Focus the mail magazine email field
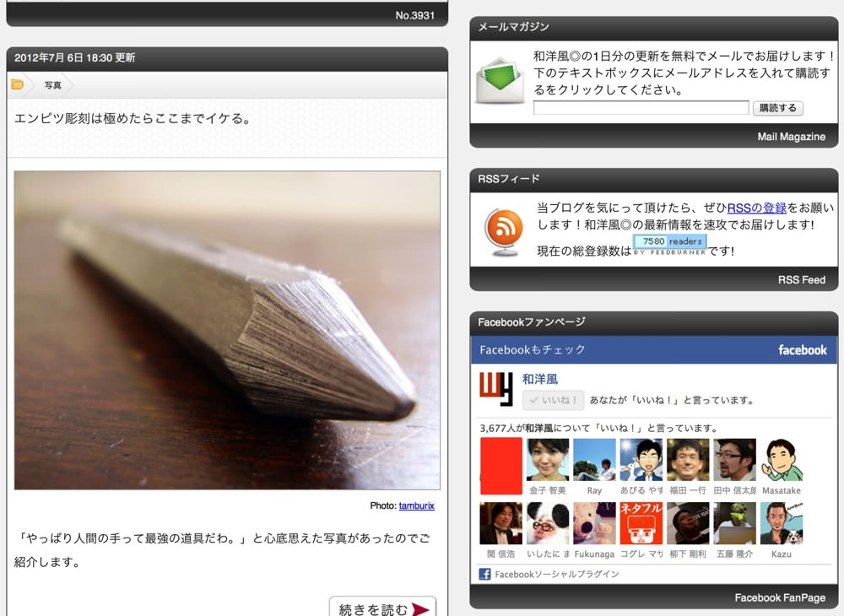Viewport: 844px width, 616px height. click(641, 108)
